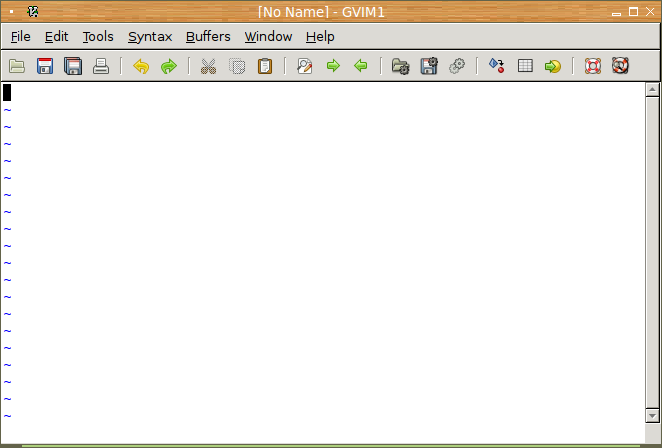Open the Syntax menu

[150, 37]
